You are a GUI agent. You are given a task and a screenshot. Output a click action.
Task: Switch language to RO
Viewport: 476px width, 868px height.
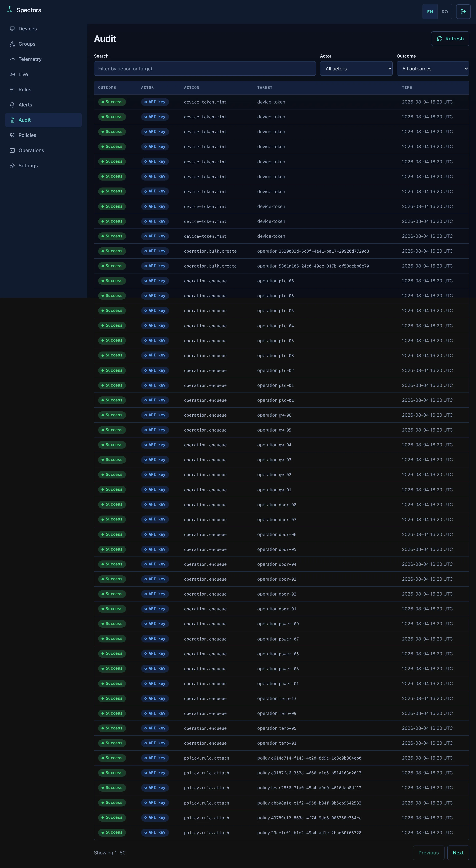click(445, 11)
